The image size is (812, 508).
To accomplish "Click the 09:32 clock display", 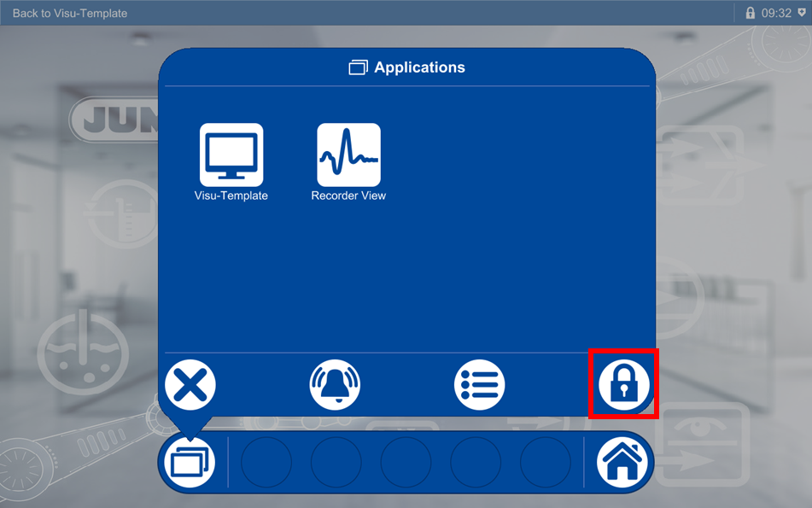I will [x=776, y=13].
